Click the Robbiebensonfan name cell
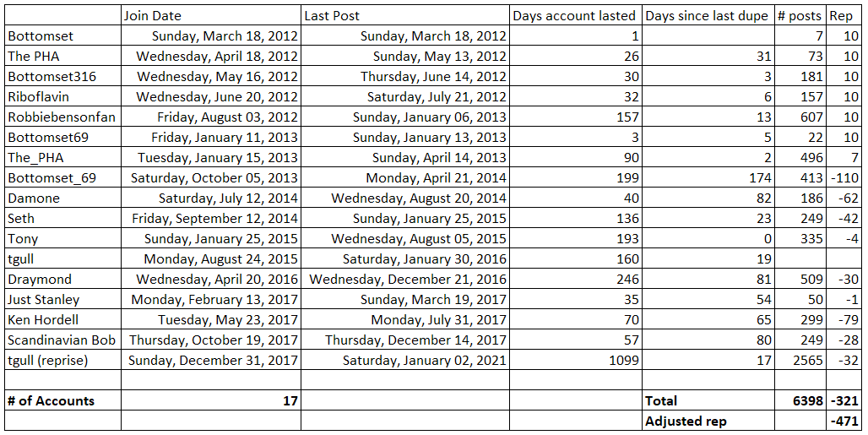This screenshot has width=868, height=435. pyautogui.click(x=57, y=117)
